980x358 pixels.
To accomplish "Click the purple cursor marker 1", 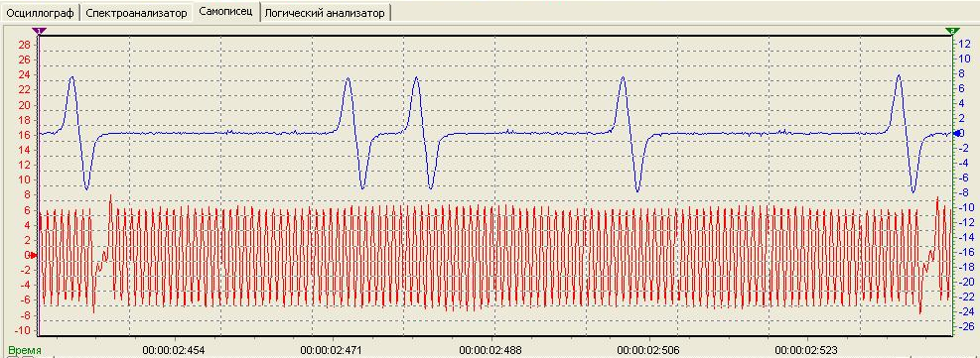I will tap(40, 30).
